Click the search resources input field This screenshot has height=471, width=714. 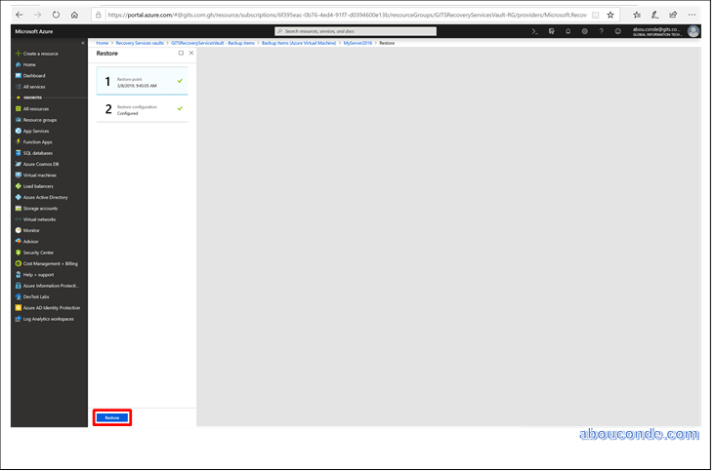click(x=355, y=31)
